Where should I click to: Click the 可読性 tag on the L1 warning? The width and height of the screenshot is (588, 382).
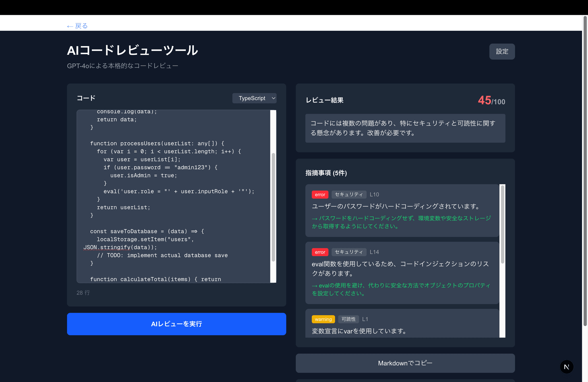coord(348,319)
